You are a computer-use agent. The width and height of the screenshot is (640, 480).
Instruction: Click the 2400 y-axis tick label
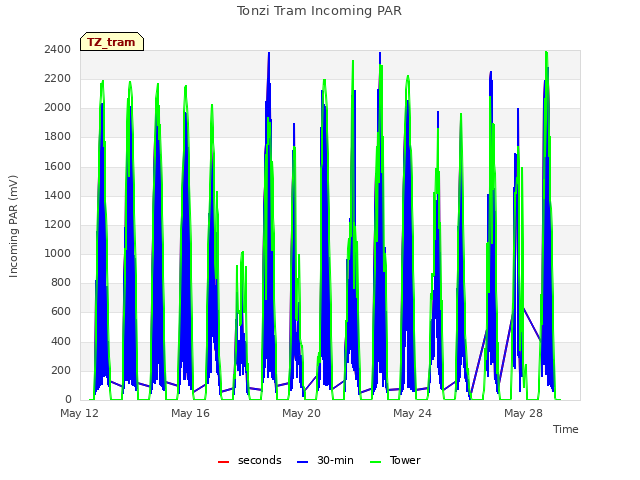click(58, 49)
